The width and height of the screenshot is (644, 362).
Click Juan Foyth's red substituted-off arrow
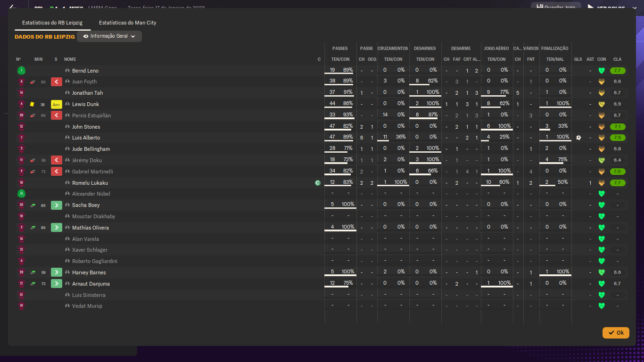57,82
